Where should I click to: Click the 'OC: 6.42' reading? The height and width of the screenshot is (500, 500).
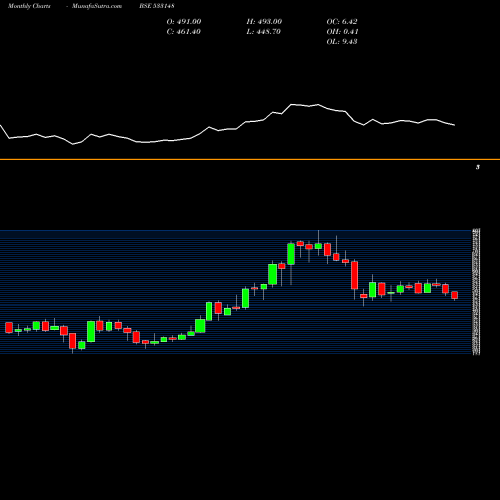342,22
